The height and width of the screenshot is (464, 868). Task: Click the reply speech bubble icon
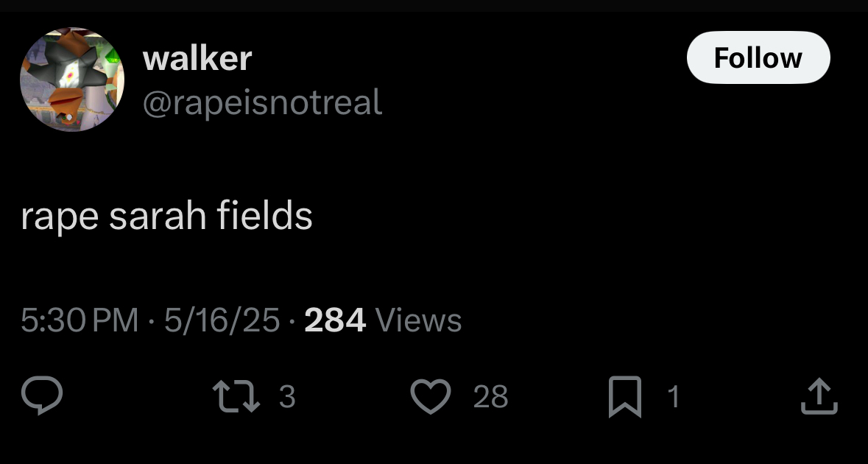point(41,397)
